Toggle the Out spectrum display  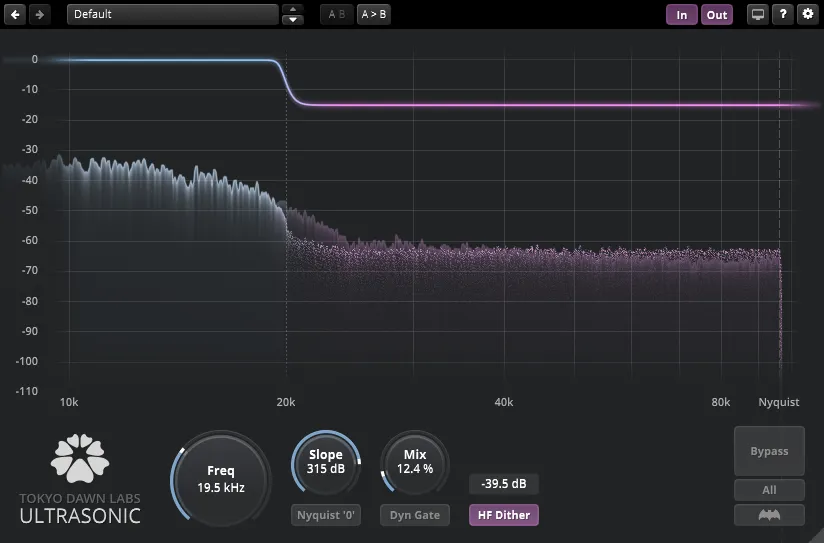pos(717,15)
